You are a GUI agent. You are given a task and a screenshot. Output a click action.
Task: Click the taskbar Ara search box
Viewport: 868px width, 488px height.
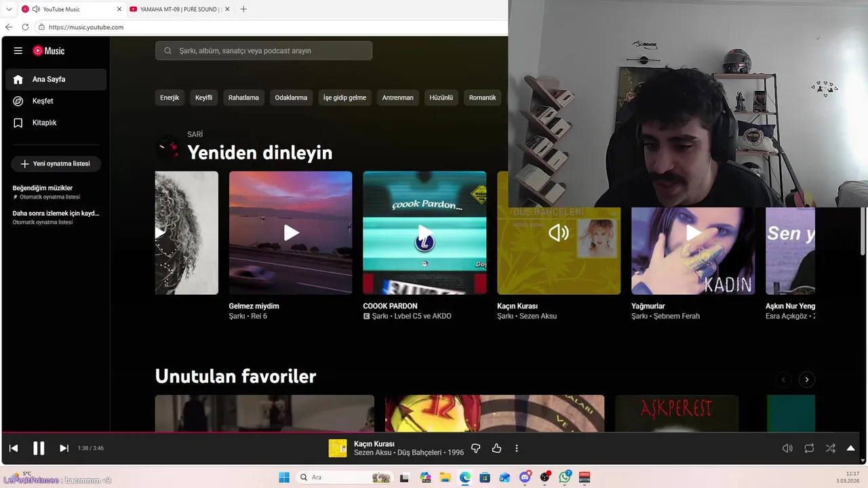tap(344, 477)
